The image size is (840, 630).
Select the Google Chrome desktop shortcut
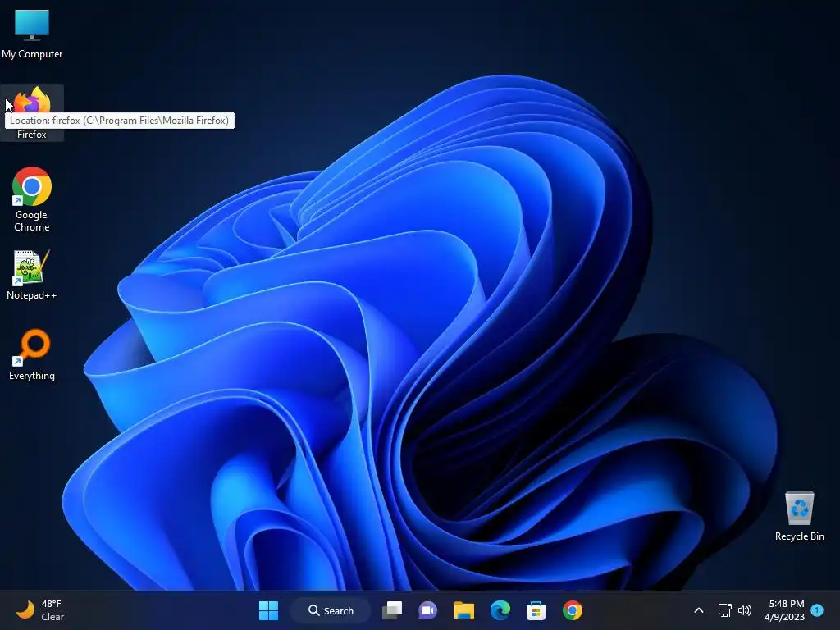tap(32, 199)
